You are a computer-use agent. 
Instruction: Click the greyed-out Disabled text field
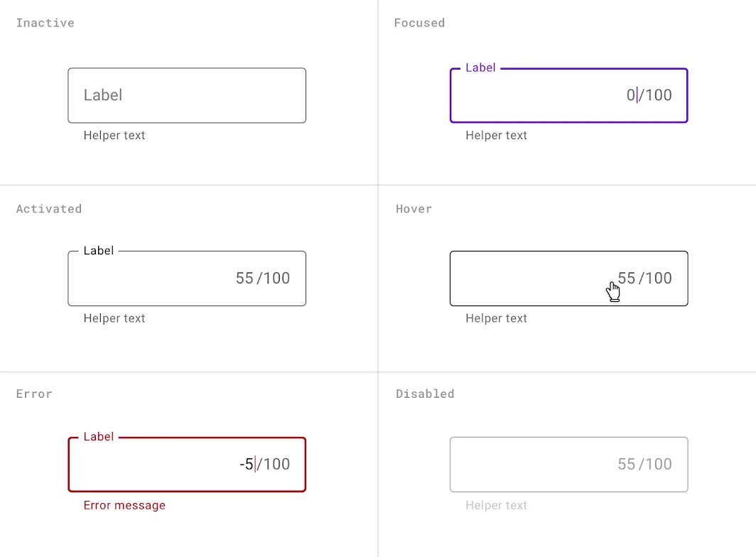pyautogui.click(x=568, y=465)
